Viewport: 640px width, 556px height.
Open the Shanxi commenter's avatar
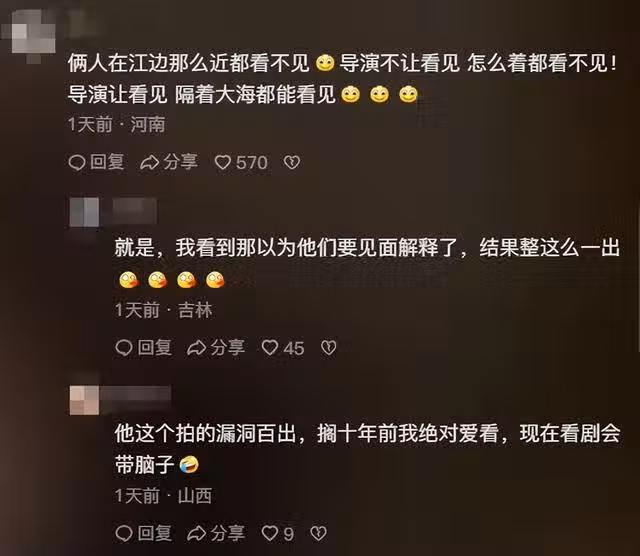pos(84,400)
